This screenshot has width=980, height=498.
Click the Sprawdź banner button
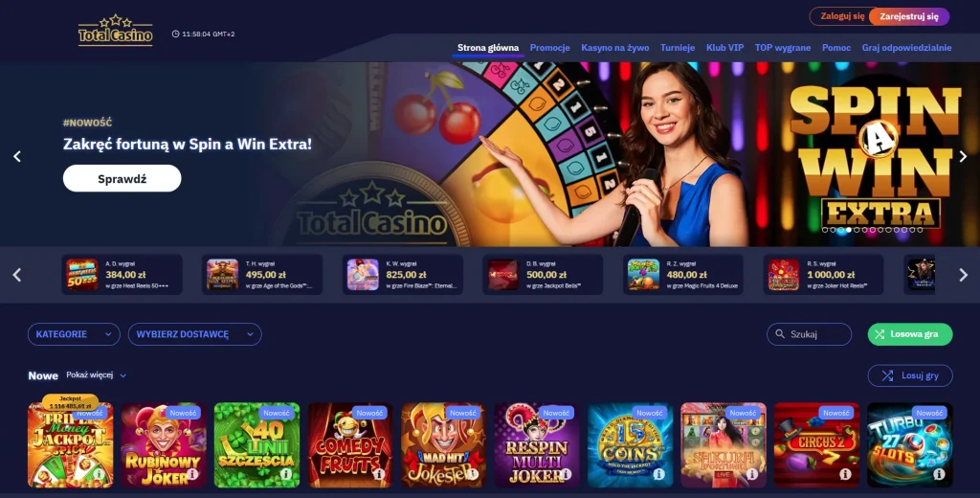(122, 178)
